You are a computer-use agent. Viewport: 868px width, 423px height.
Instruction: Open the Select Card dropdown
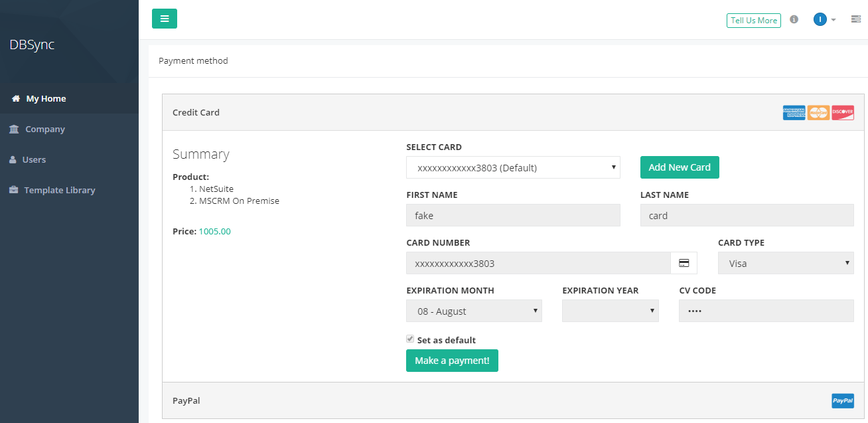(513, 168)
